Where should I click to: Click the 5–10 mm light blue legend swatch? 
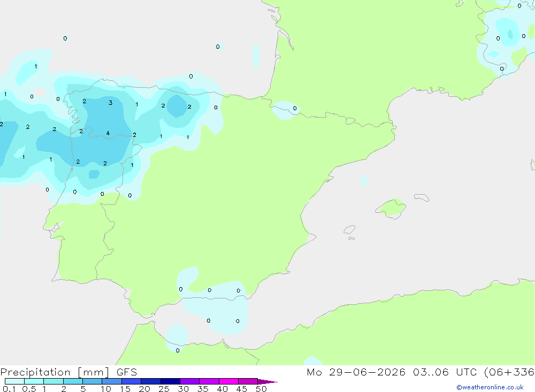click(x=93, y=381)
